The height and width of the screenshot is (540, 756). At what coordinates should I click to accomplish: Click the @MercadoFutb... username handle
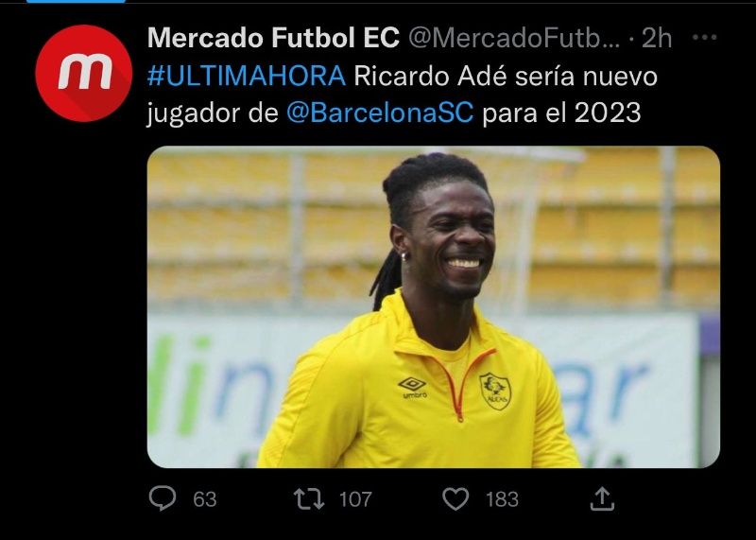point(514,38)
